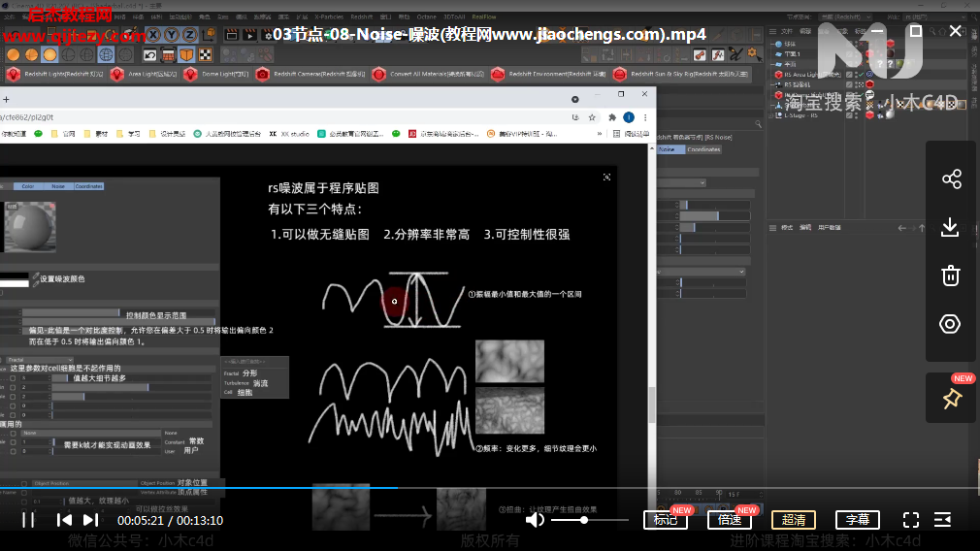Viewport: 980px width, 551px height.
Task: Open browser extensions puzzle icon
Action: [612, 117]
